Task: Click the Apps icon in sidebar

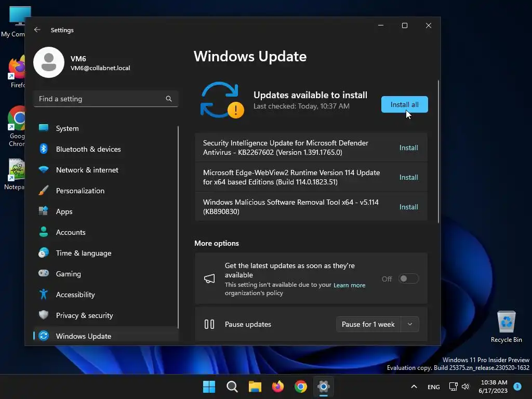Action: click(44, 211)
